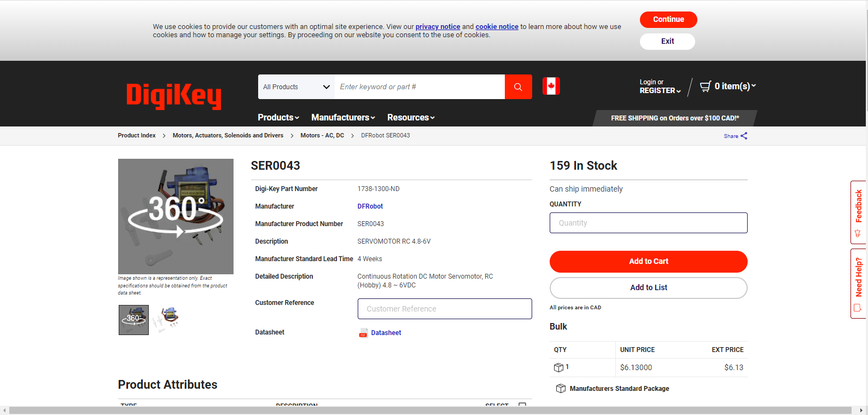Click the 4 Weeks lead time value
Image resolution: width=868 pixels, height=415 pixels.
370,259
